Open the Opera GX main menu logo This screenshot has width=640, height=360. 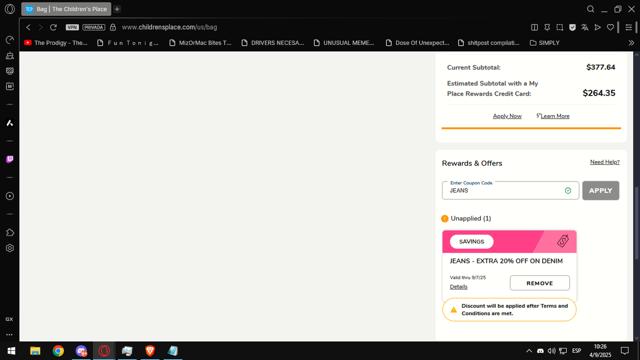click(10, 9)
